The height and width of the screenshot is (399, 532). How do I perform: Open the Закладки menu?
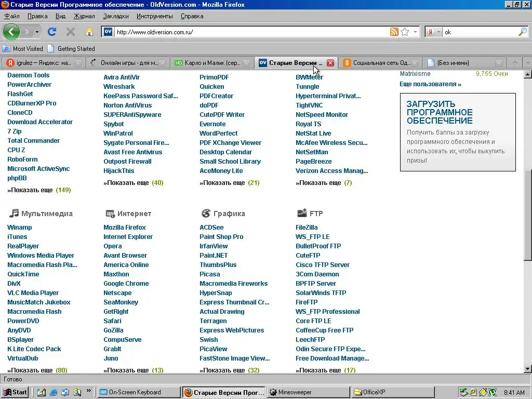pyautogui.click(x=116, y=16)
